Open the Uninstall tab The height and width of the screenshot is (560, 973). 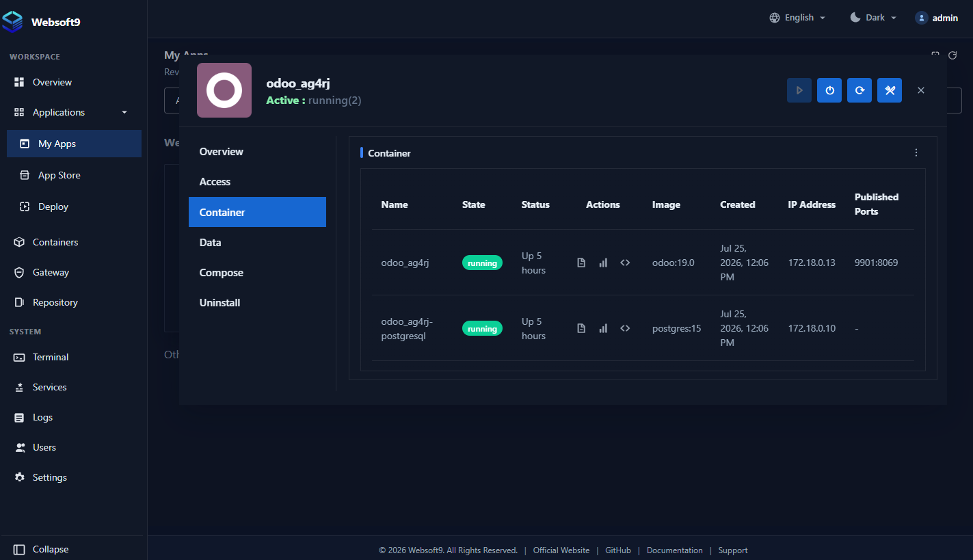click(257, 303)
